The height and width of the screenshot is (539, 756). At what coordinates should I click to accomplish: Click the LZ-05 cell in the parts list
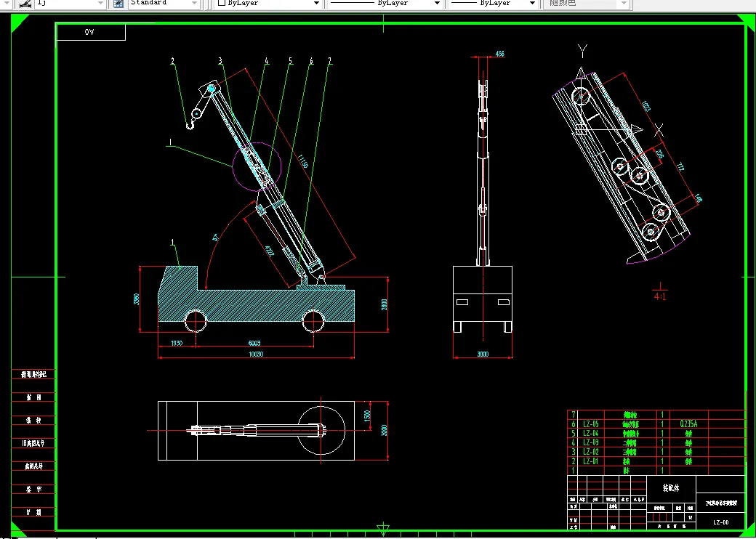[590, 424]
